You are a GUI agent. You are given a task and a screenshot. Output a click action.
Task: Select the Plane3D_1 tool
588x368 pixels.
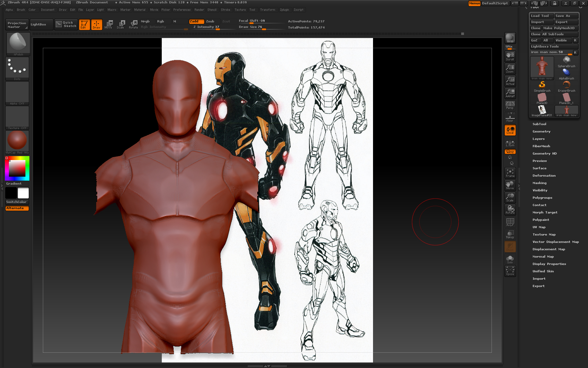pos(566,99)
